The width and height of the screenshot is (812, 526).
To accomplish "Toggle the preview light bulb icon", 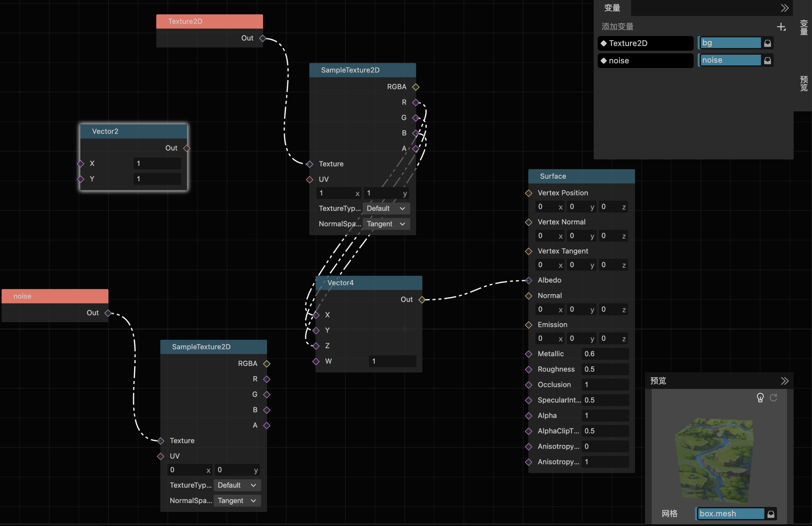I will 760,398.
